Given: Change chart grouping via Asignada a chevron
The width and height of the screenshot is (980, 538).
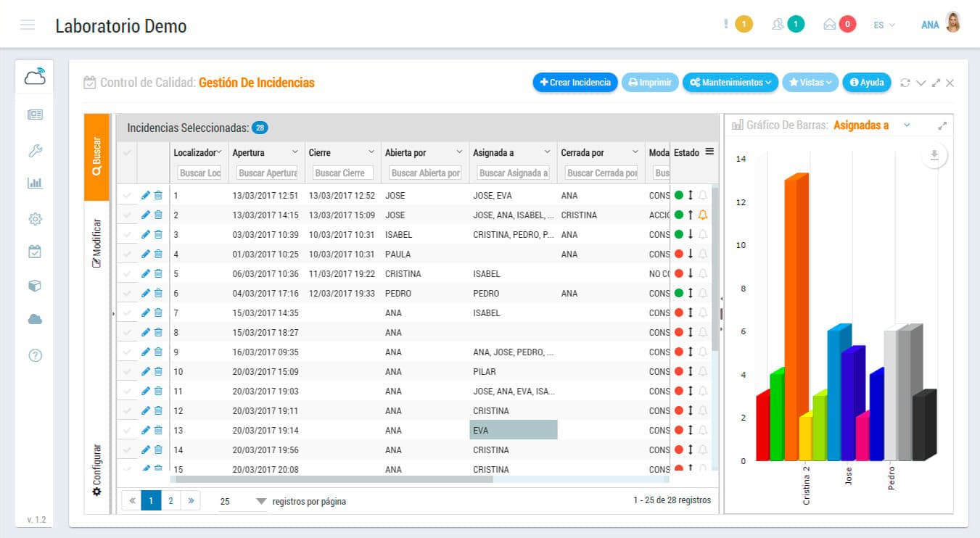Looking at the screenshot, I should click(x=907, y=125).
